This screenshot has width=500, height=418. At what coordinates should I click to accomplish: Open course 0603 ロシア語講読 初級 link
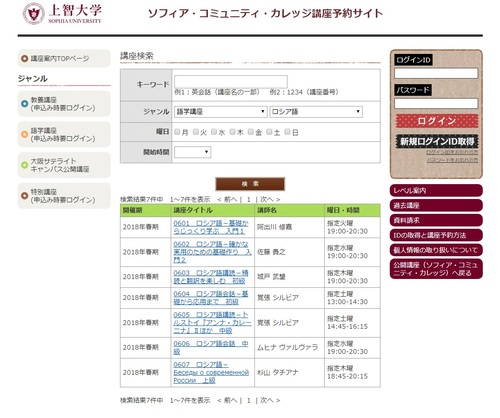click(211, 277)
